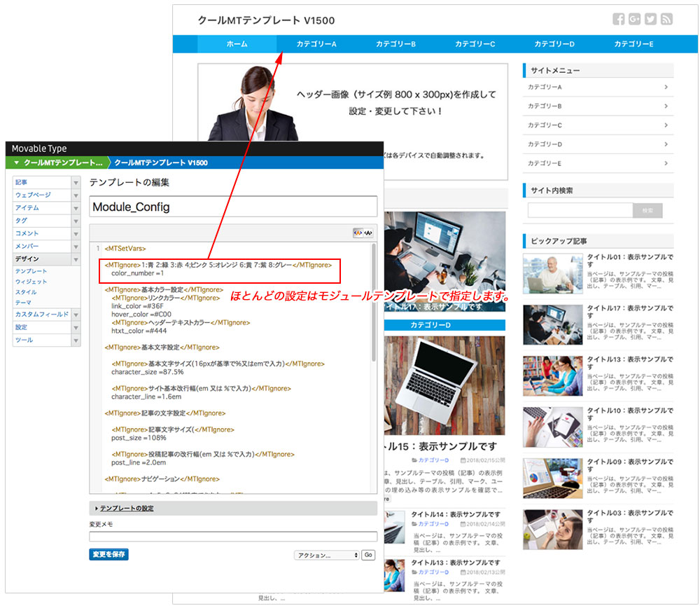Open the Google+ icon in the site header
The width and height of the screenshot is (700, 606).
click(x=634, y=19)
